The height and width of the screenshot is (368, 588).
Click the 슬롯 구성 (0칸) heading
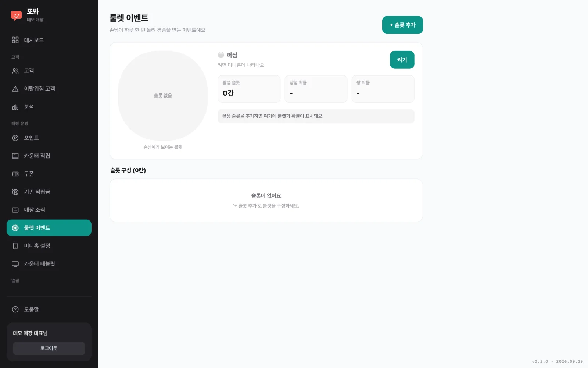pyautogui.click(x=128, y=170)
